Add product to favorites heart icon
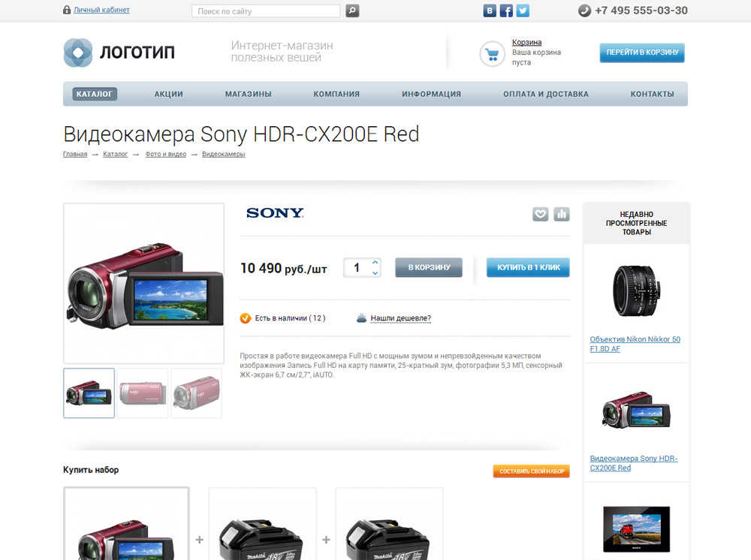The image size is (751, 560). point(540,214)
